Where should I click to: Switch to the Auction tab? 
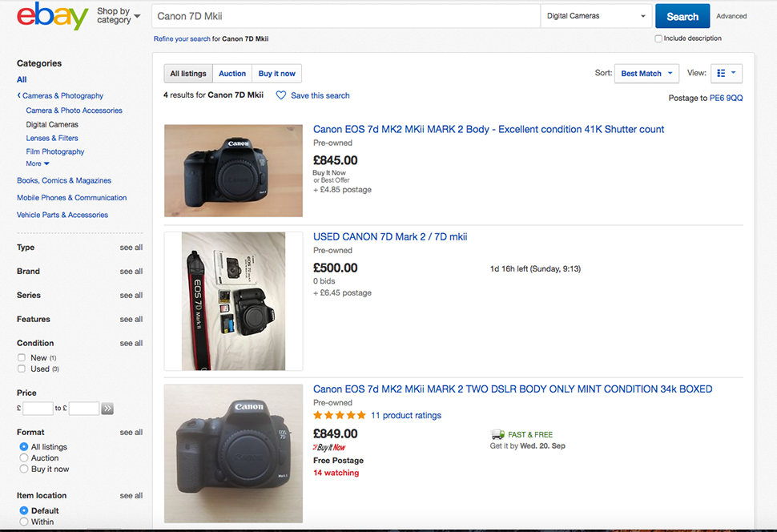click(x=232, y=73)
